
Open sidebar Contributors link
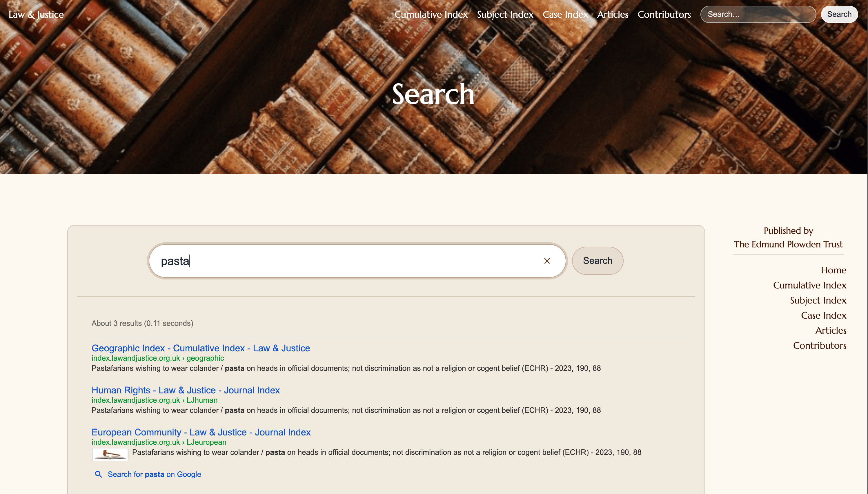tap(819, 345)
